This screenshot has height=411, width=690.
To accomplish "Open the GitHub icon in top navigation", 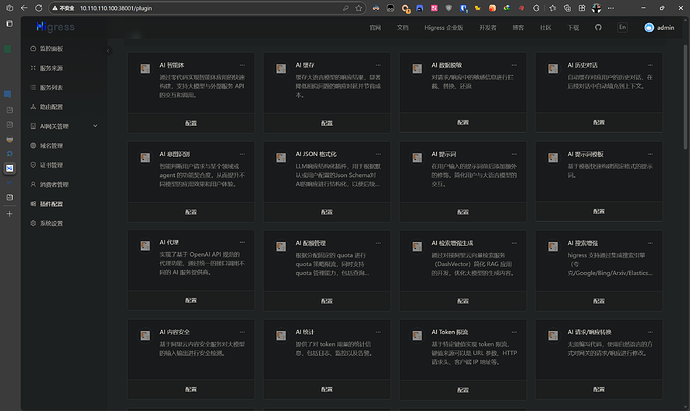I will point(598,27).
